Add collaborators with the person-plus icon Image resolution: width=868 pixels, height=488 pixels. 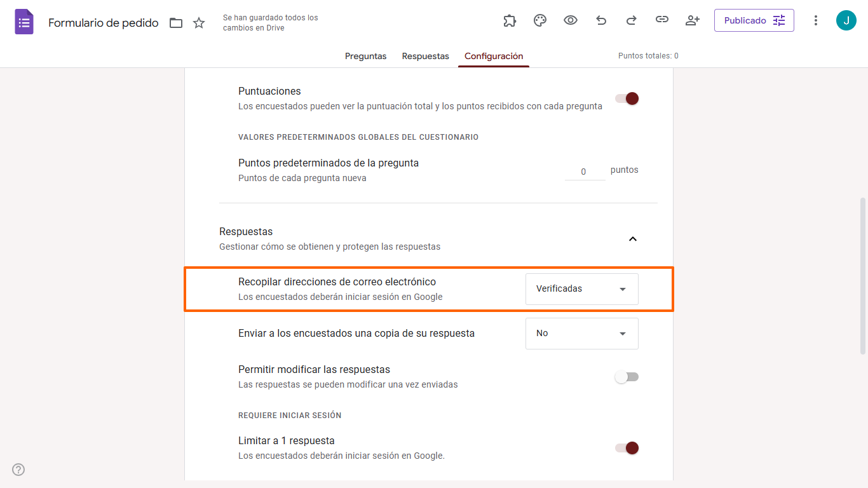tap(693, 20)
